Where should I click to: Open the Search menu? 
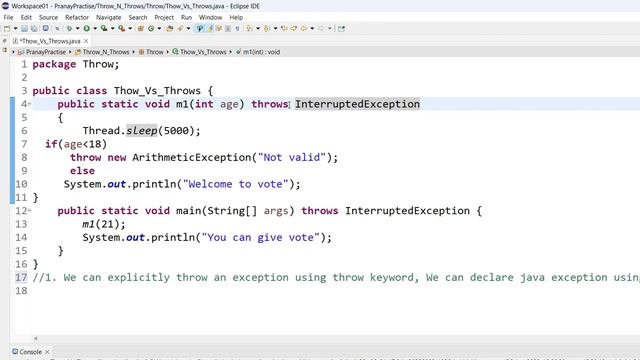[x=138, y=18]
